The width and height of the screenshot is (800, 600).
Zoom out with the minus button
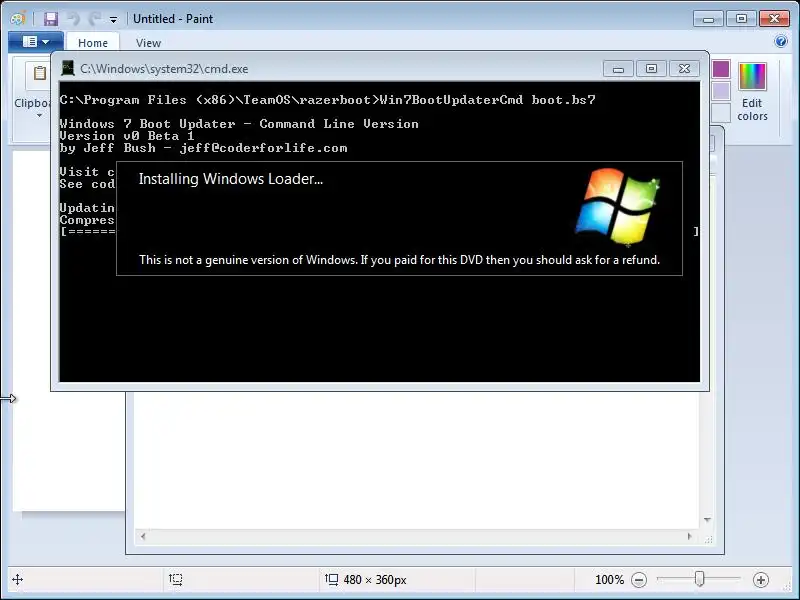639,580
